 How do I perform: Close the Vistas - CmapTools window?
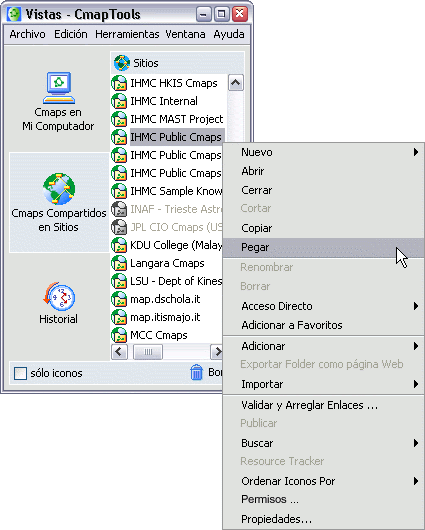240,14
